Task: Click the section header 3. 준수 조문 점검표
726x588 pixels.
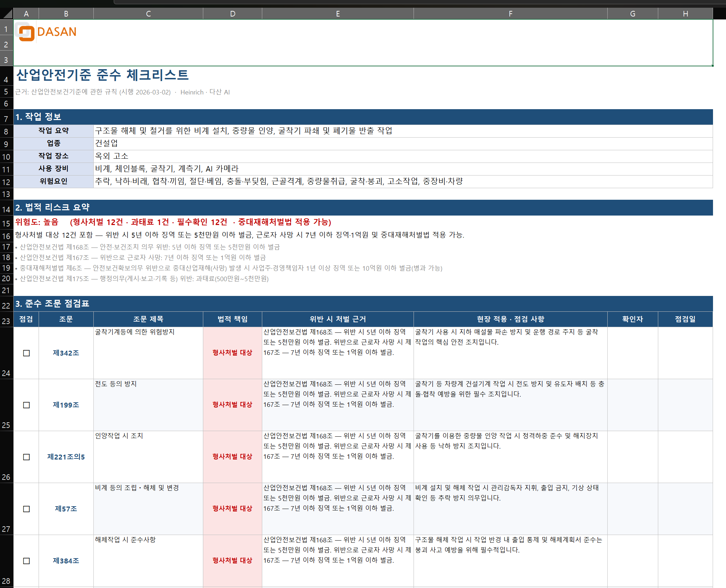Action: [363, 304]
